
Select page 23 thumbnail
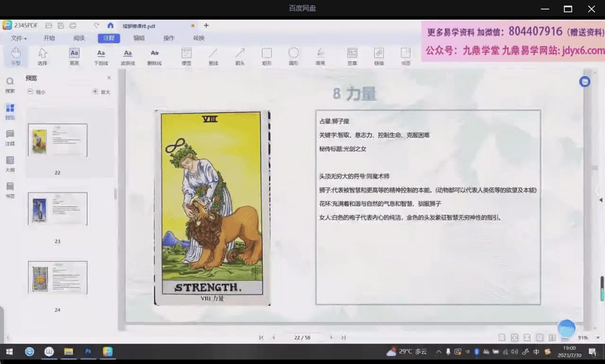coord(58,209)
